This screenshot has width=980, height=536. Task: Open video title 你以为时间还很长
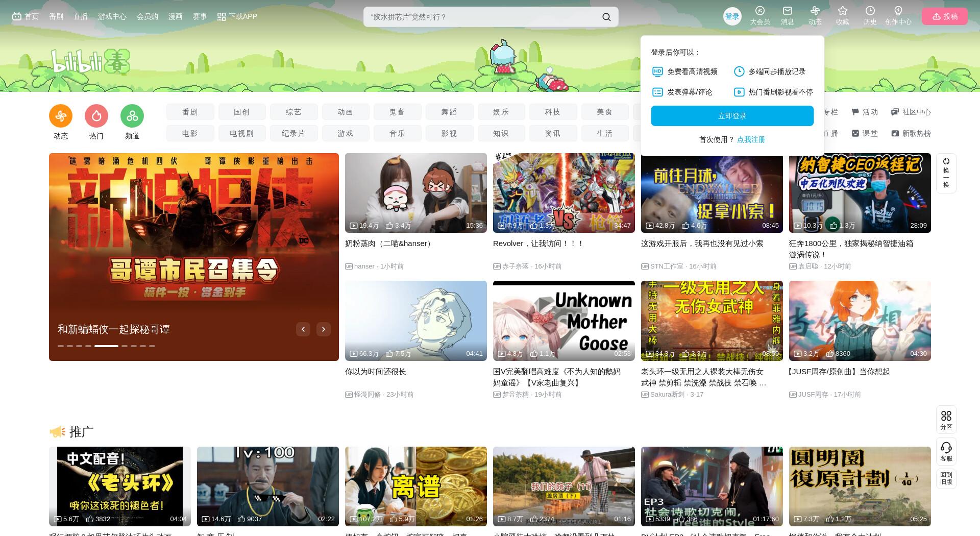[x=376, y=372]
